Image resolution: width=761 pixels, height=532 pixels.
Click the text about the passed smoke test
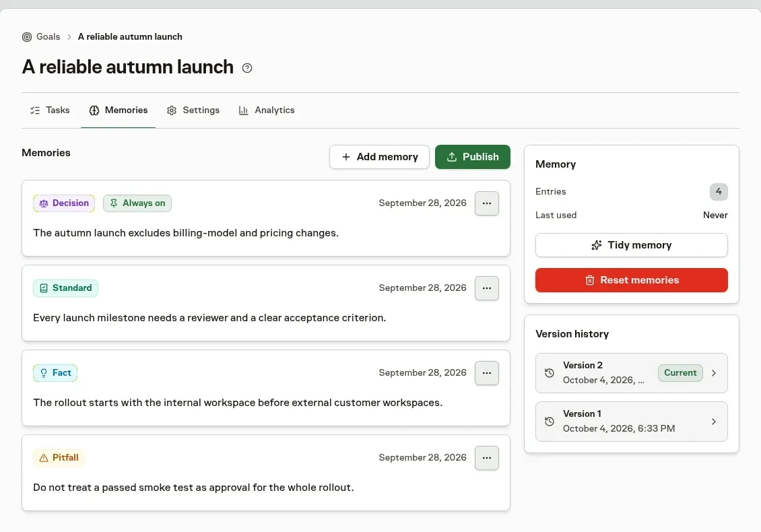194,488
